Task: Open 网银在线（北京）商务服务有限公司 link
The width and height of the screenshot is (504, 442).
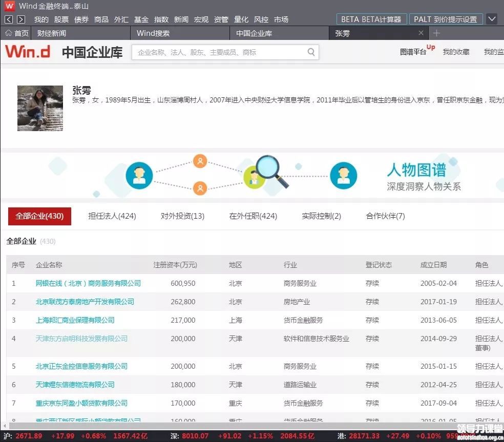Action: 88,283
